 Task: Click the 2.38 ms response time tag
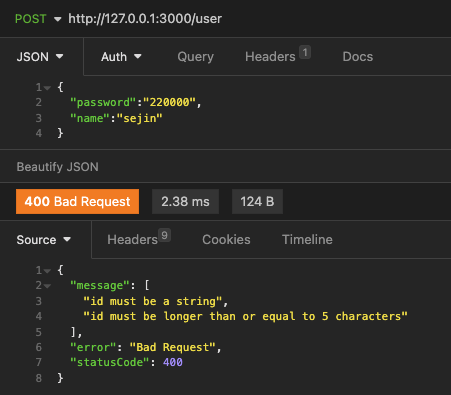[185, 201]
